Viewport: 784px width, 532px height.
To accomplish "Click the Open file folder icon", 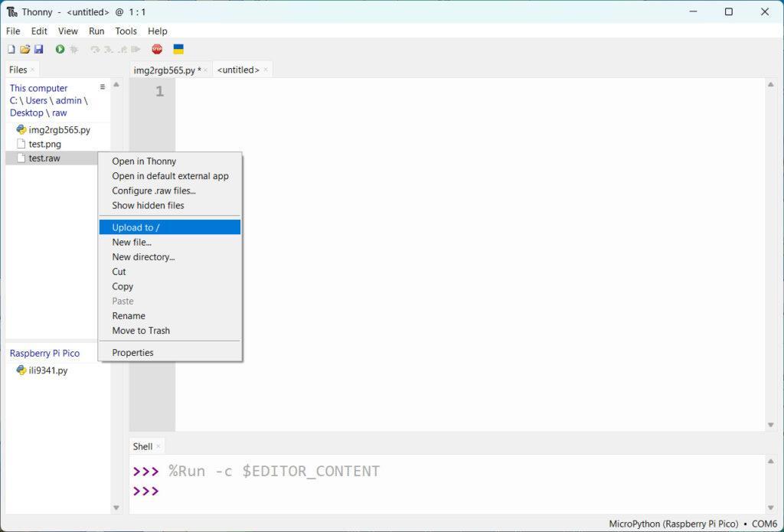I will (24, 49).
